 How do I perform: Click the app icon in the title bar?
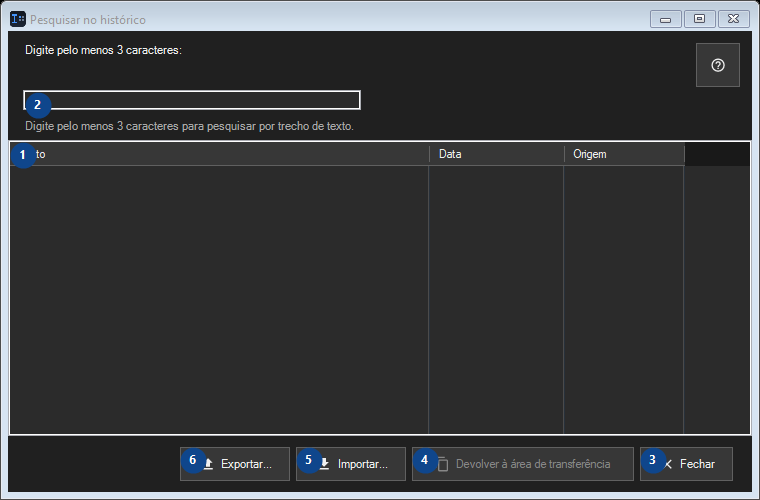(18, 19)
